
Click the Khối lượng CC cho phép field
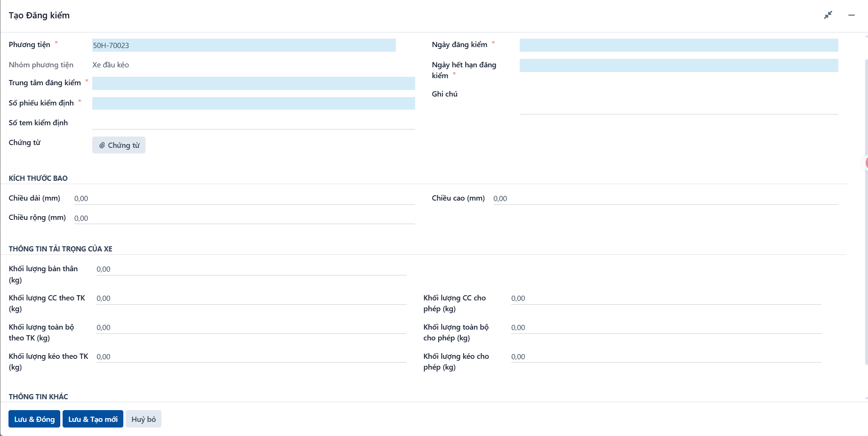tap(666, 298)
